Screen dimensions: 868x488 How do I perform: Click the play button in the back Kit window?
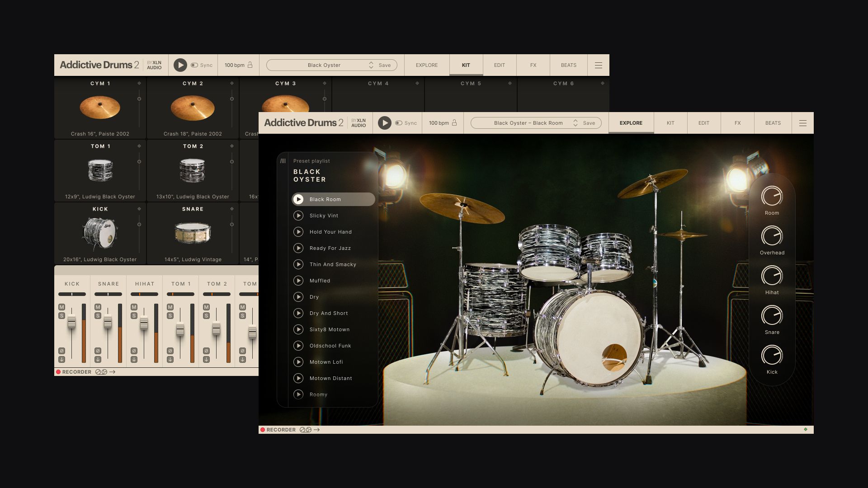(x=180, y=65)
